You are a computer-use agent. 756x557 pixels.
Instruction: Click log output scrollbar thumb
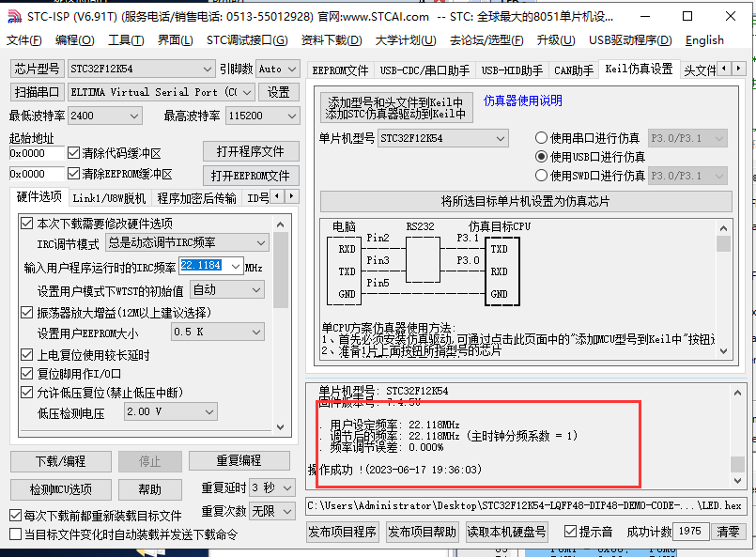point(737,464)
